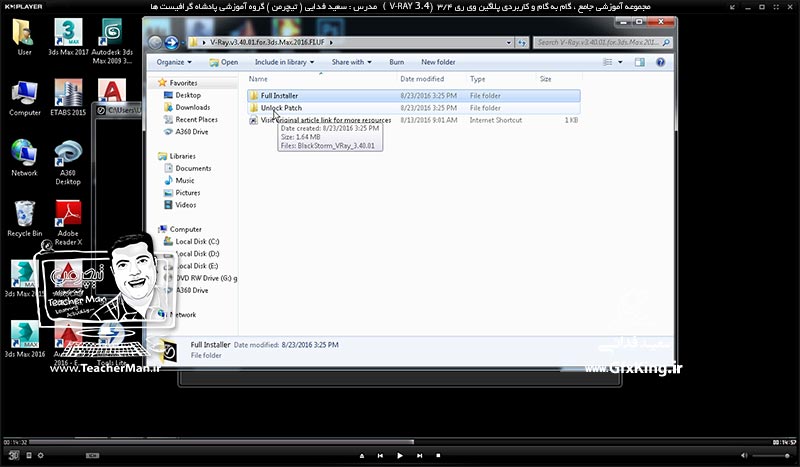Open Favorites in the navigation pane
The height and width of the screenshot is (467, 800).
[178, 83]
